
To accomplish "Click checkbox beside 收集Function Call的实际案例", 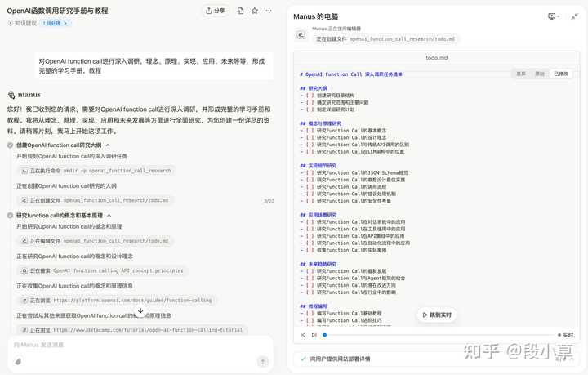I will click(x=310, y=250).
